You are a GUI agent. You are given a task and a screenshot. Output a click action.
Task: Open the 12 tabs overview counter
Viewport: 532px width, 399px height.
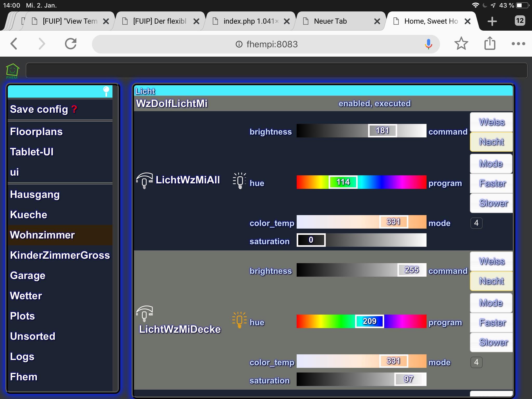[520, 21]
